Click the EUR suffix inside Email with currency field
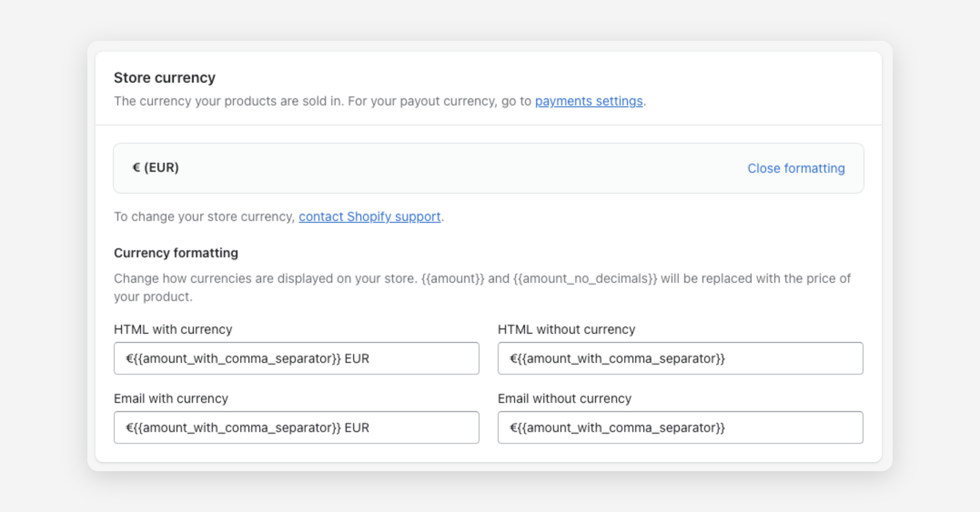This screenshot has height=512, width=980. coord(357,427)
